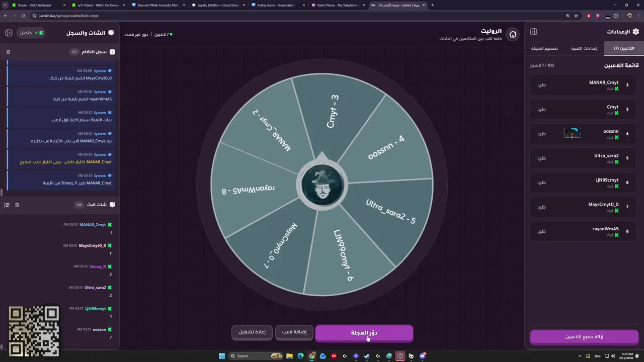Image resolution: width=644 pixels, height=362 pixels.
Task: Click إزالة جميع اللاعبين to remove all players
Action: (x=584, y=337)
